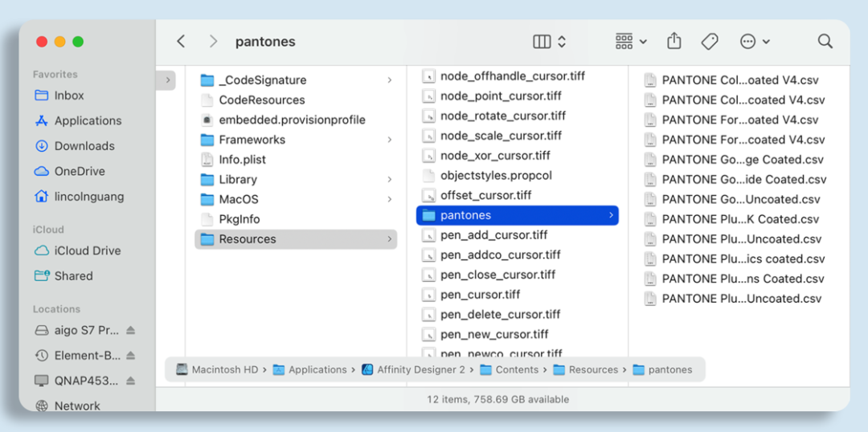Expand the hidden sidebar column chevron

167,80
